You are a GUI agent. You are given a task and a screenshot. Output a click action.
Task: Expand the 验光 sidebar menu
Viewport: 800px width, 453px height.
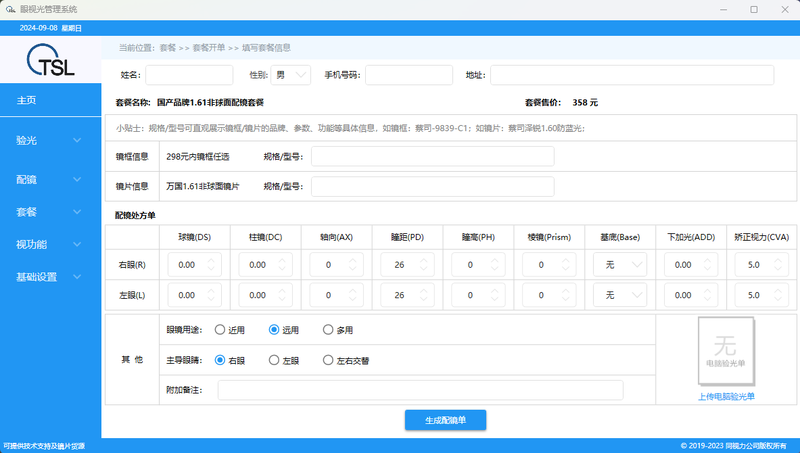[51, 140]
